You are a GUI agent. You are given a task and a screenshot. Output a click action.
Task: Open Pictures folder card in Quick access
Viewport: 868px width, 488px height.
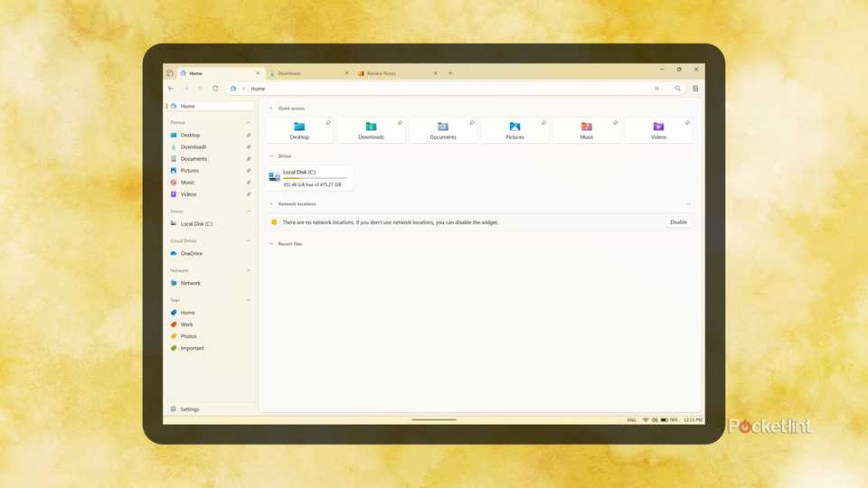[x=514, y=130]
